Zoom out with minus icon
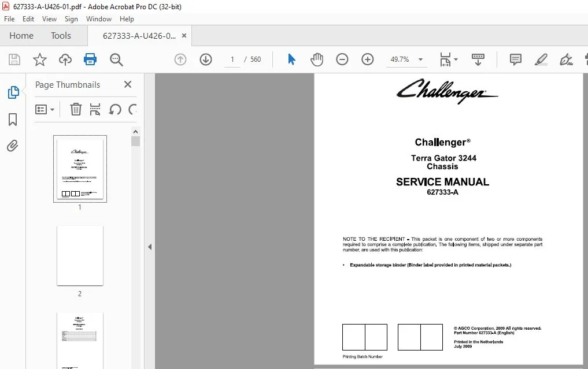 (342, 59)
